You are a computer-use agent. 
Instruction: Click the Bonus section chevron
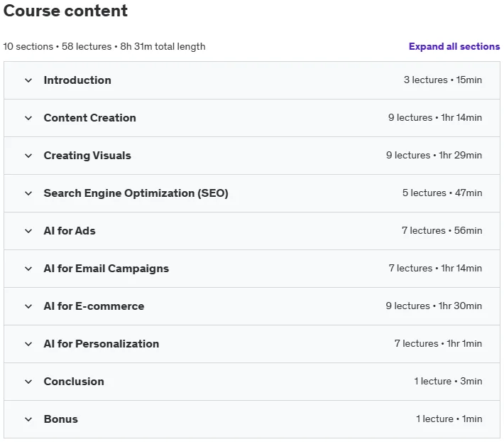point(28,419)
